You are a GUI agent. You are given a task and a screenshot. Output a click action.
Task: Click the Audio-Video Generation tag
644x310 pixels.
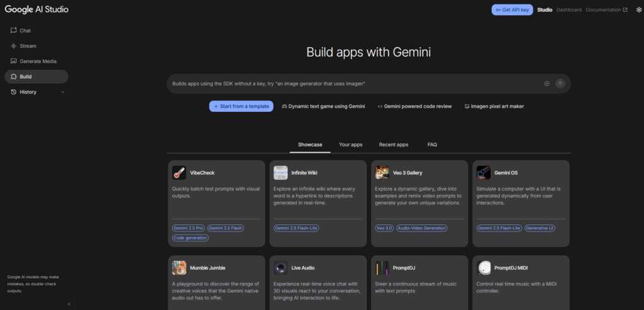pyautogui.click(x=421, y=228)
